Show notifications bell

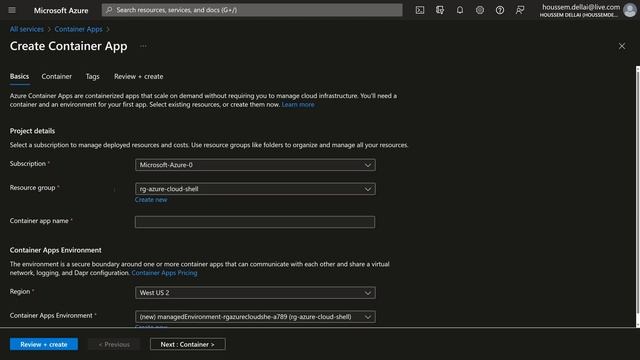click(x=460, y=10)
